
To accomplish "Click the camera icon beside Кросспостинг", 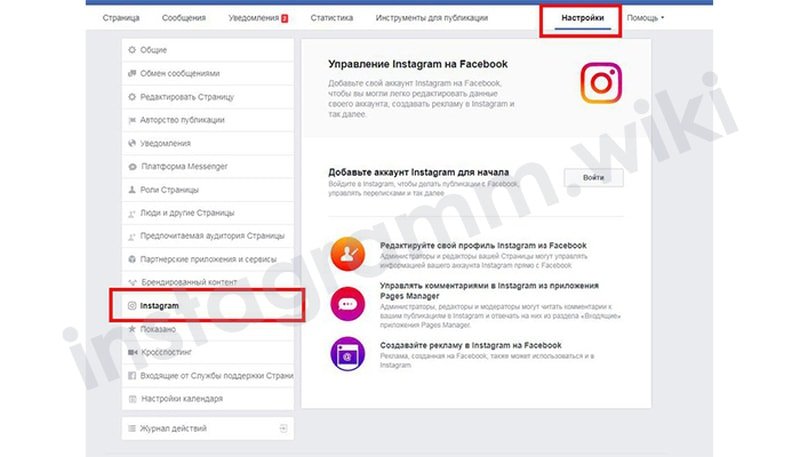I will click(x=132, y=352).
